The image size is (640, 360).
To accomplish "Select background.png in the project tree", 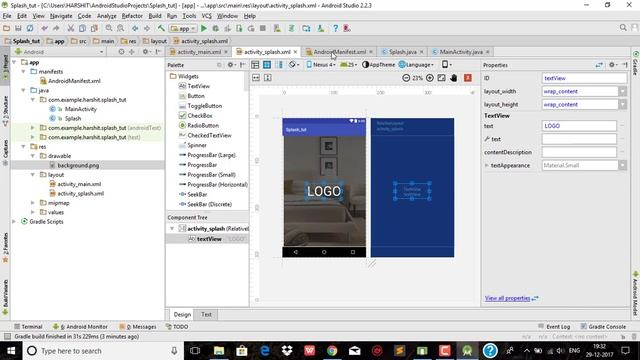I will point(78,165).
